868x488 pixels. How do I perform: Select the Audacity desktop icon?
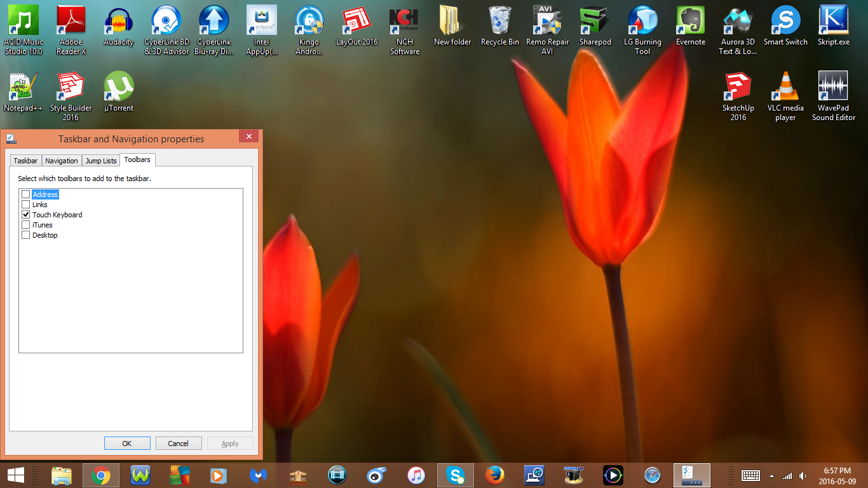tap(119, 25)
